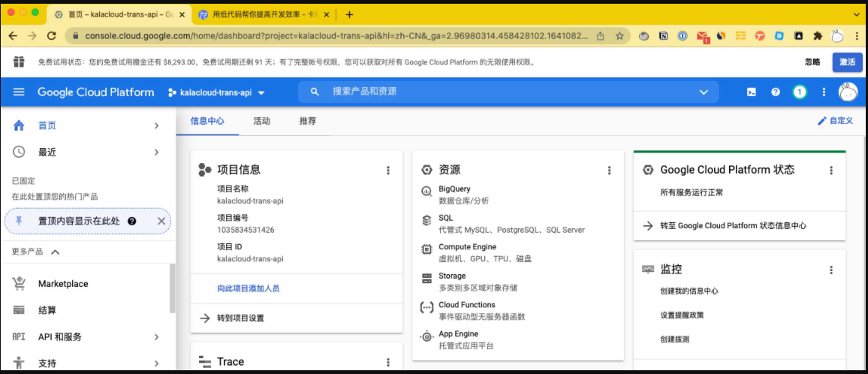Click the Compute Engine chip icon

426,250
